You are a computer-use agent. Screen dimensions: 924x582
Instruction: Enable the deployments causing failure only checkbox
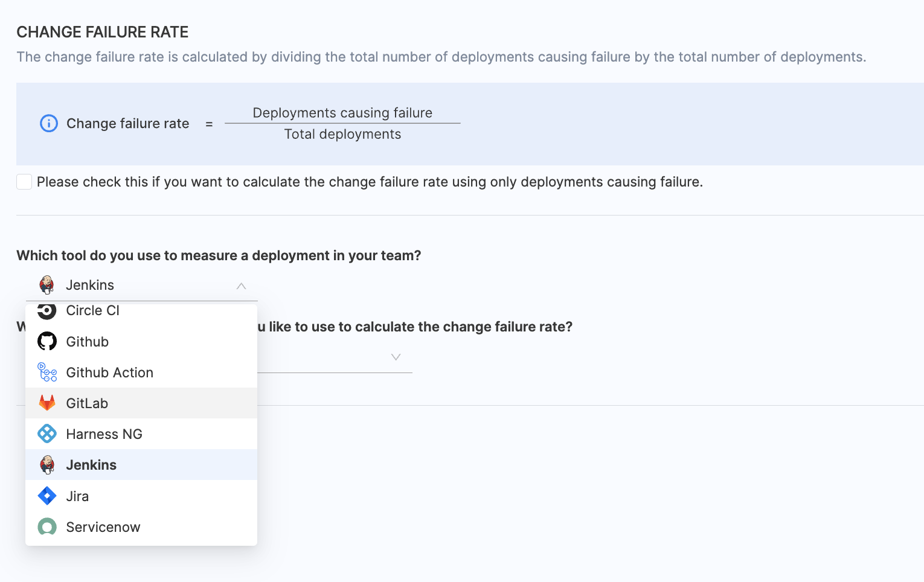[24, 182]
